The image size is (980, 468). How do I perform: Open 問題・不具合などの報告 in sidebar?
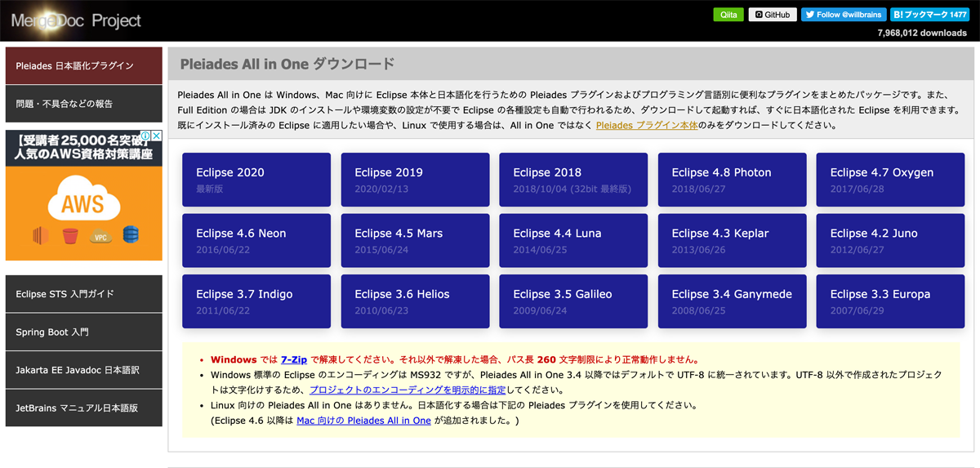(84, 104)
